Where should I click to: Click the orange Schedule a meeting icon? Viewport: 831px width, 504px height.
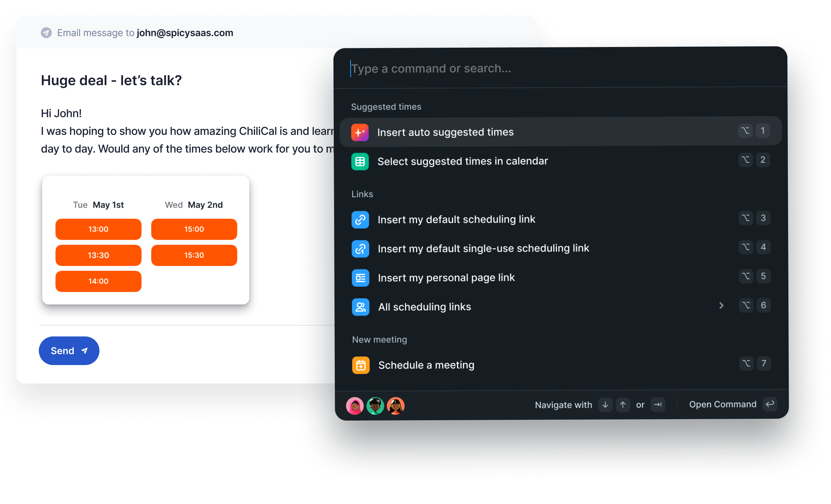[x=361, y=365]
